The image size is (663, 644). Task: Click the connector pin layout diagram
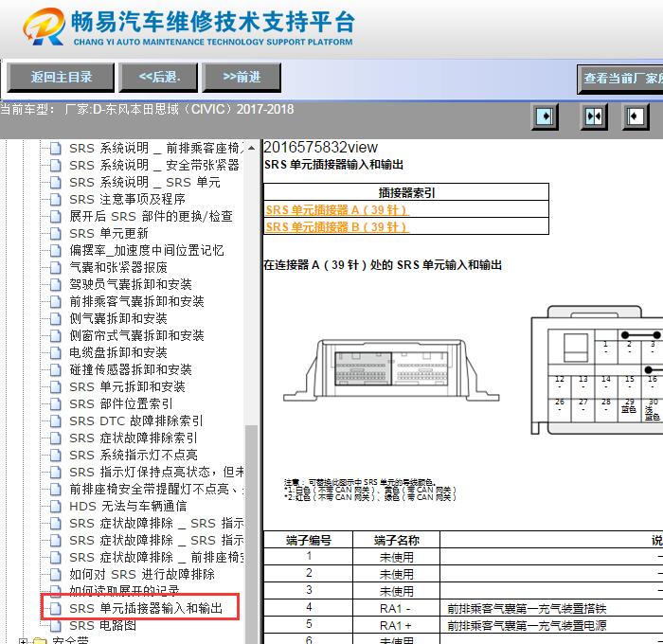click(x=597, y=370)
